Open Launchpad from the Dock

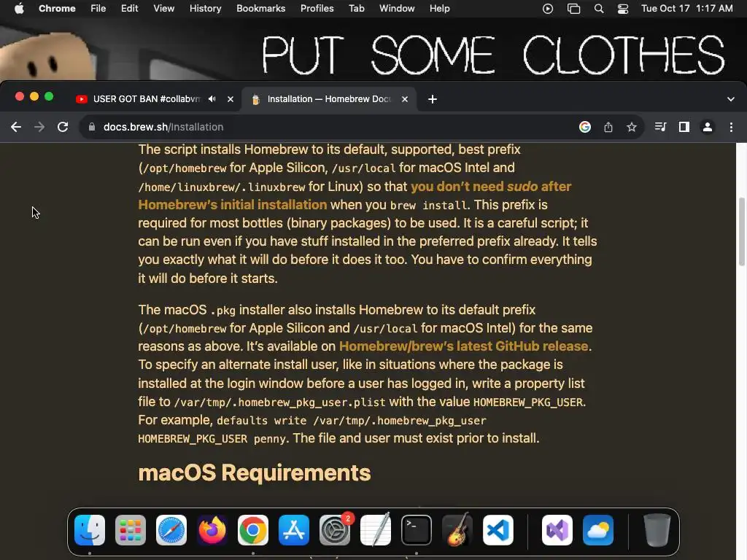coord(131,530)
